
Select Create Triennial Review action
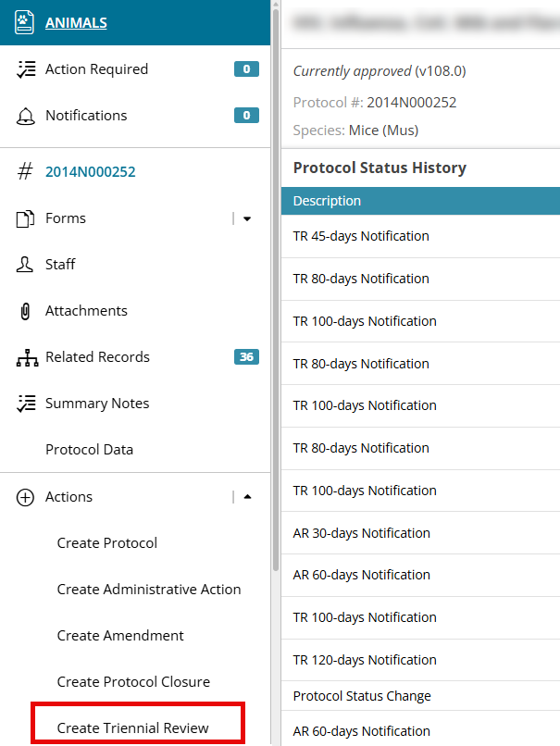point(132,727)
